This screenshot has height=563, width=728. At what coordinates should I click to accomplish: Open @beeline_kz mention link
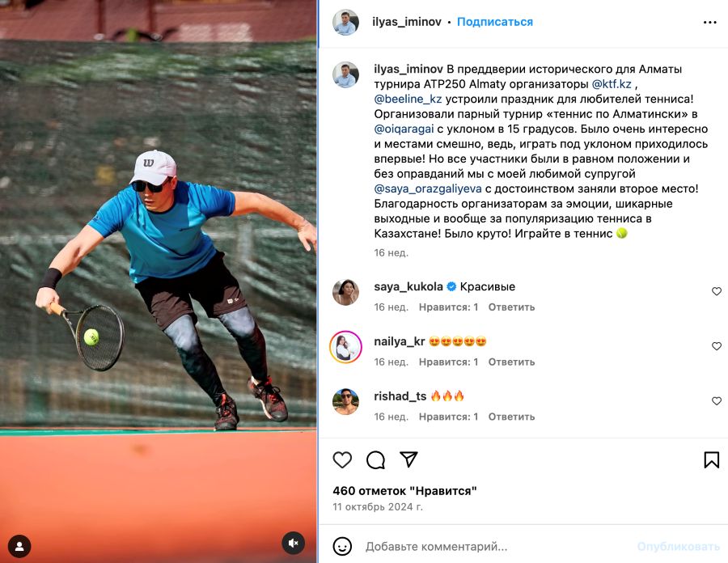coord(408,99)
